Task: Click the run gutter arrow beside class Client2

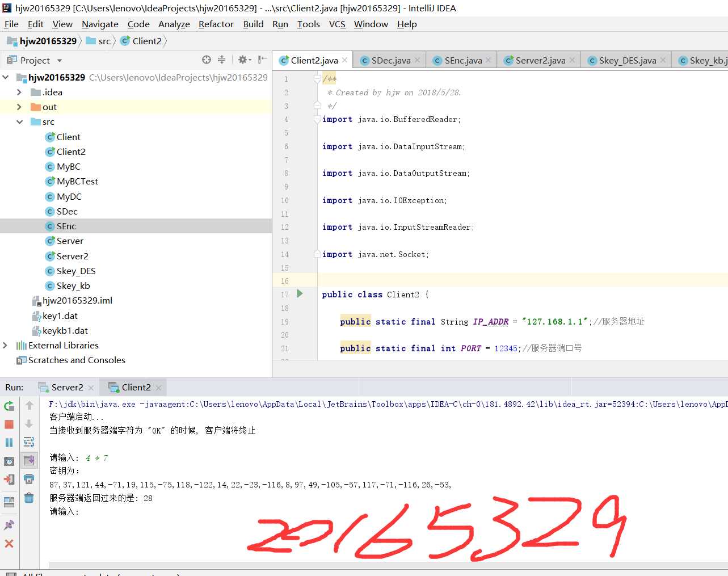Action: pyautogui.click(x=300, y=294)
